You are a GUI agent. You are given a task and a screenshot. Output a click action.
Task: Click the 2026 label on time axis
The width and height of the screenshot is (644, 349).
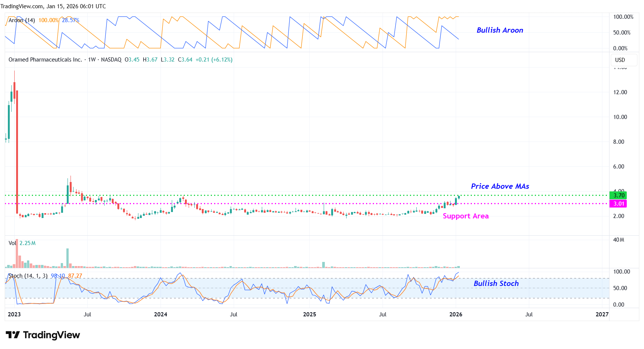pyautogui.click(x=456, y=314)
